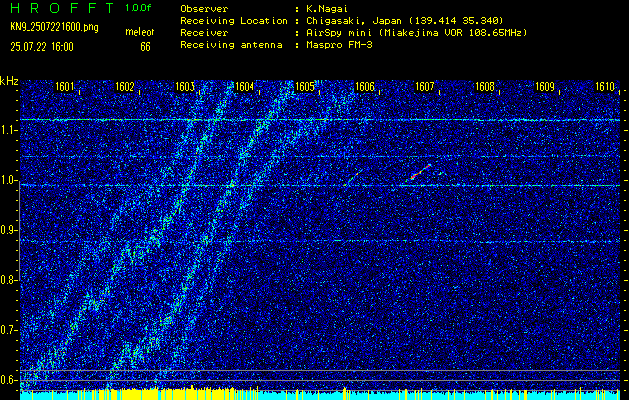
Task: Click the 1.00f version label
Action: [x=138, y=8]
